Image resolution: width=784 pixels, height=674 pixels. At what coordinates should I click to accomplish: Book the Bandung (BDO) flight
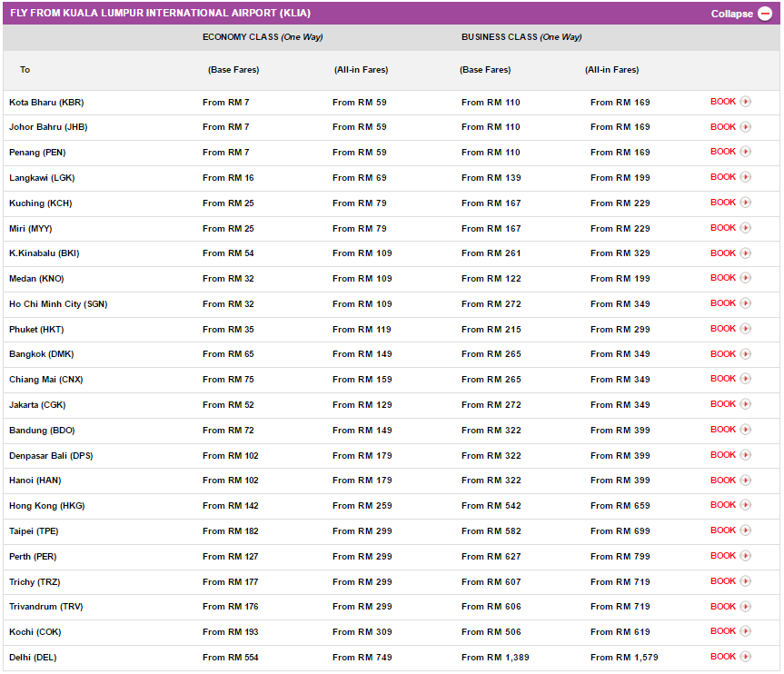[723, 430]
